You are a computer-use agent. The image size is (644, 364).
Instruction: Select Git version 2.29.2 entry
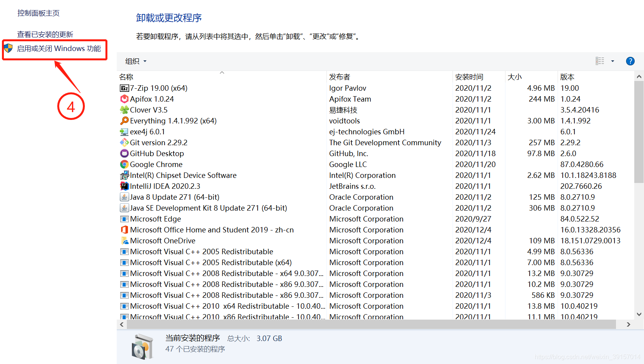pyautogui.click(x=158, y=142)
